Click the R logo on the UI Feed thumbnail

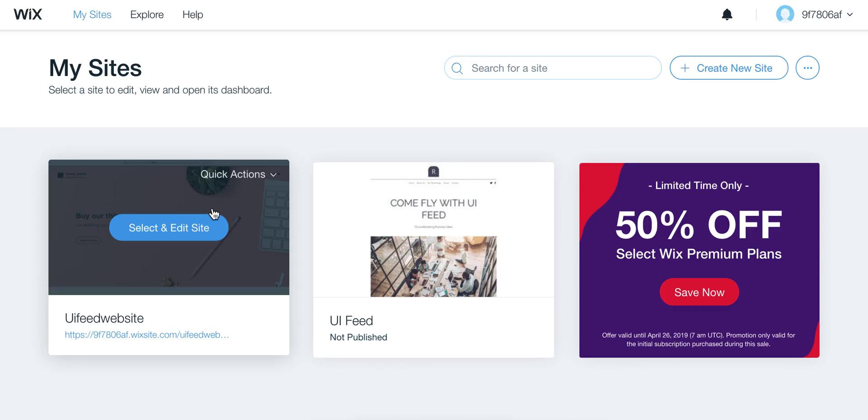coord(434,172)
